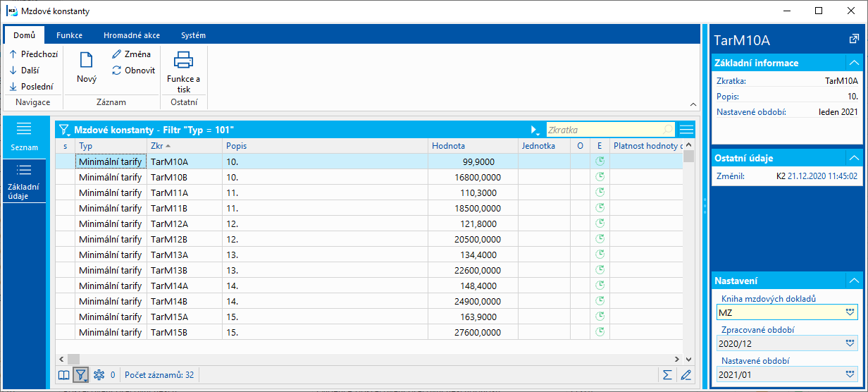Click the book icon in grid footer

64,374
